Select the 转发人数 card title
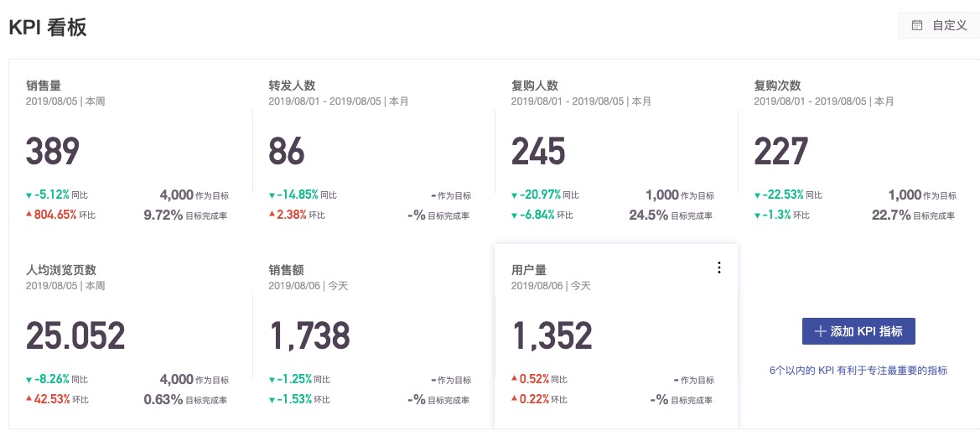The image size is (980, 431). [x=292, y=86]
